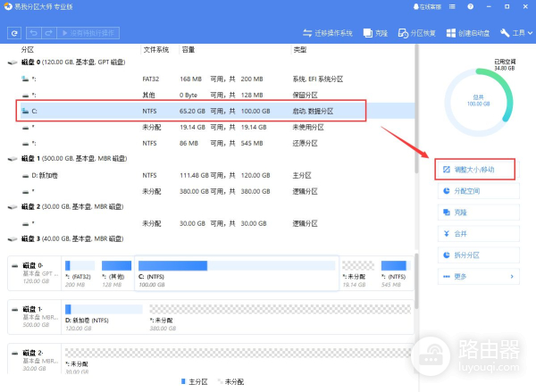Select the *: (FAT32) 200 MB map block
Screen dimensions: 536x392
point(80,273)
